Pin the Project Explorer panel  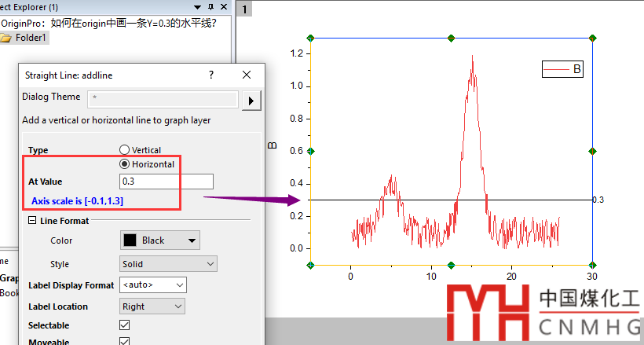pos(210,6)
